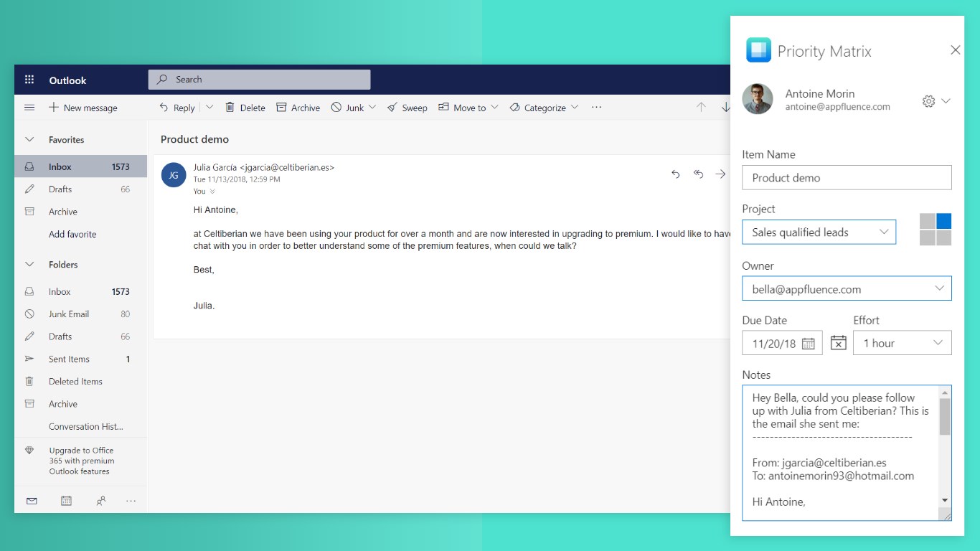Click the Categorize tag icon
Viewport: 980px width, 551px height.
(x=514, y=108)
